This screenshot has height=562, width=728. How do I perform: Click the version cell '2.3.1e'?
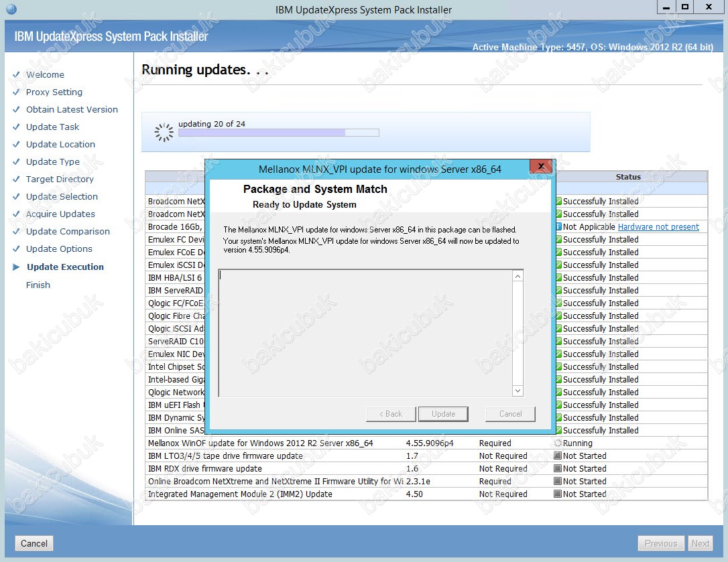(418, 481)
